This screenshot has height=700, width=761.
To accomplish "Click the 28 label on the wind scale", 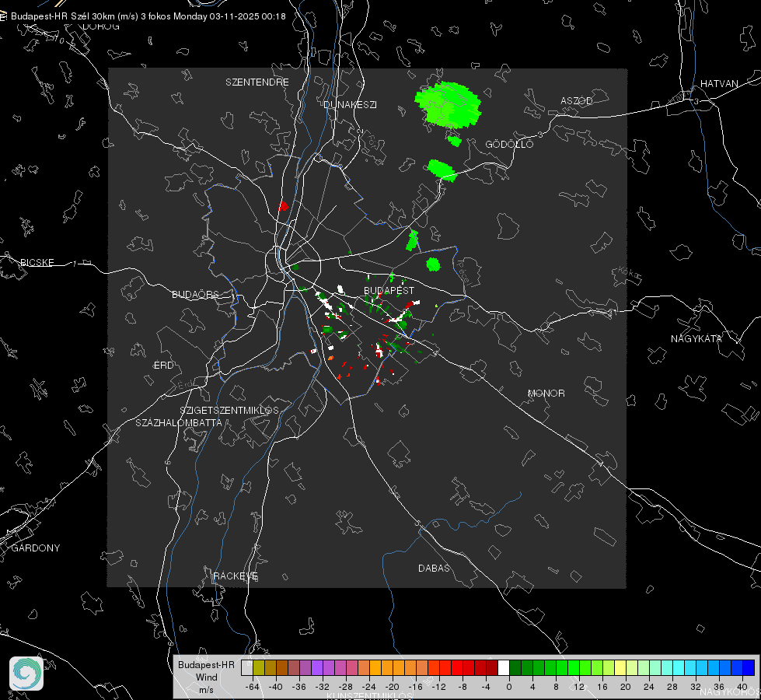I will (672, 687).
